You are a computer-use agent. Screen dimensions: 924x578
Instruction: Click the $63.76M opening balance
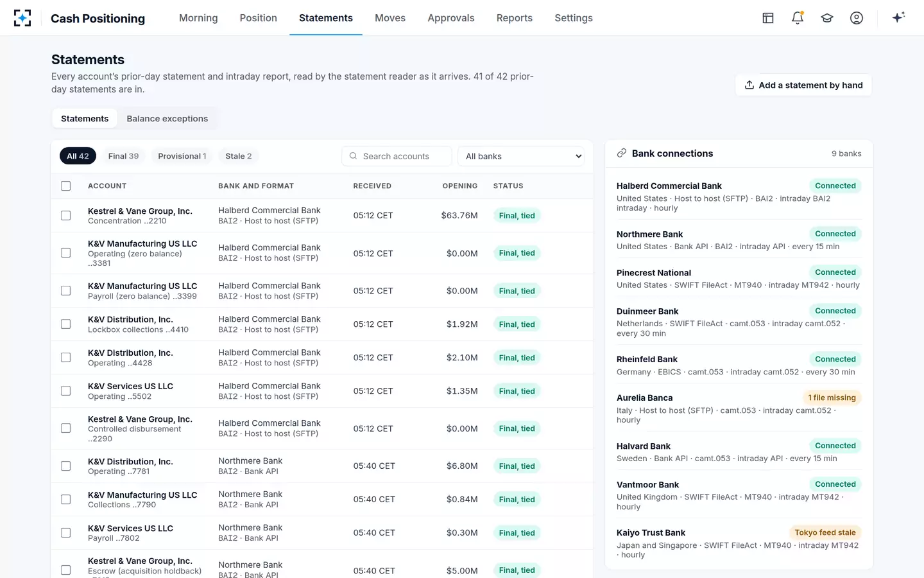pos(459,216)
